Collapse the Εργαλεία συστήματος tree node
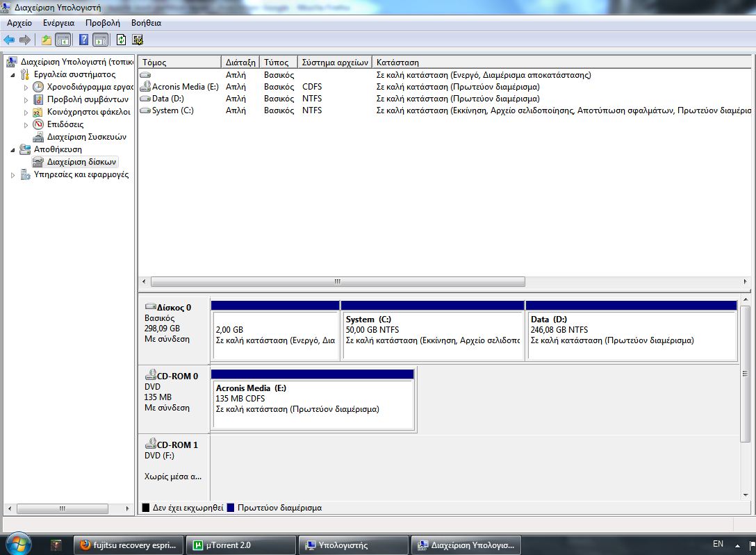This screenshot has height=555, width=756. pyautogui.click(x=13, y=75)
